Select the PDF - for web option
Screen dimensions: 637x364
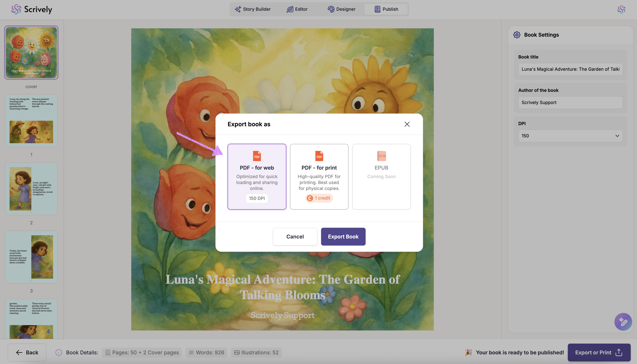point(257,176)
